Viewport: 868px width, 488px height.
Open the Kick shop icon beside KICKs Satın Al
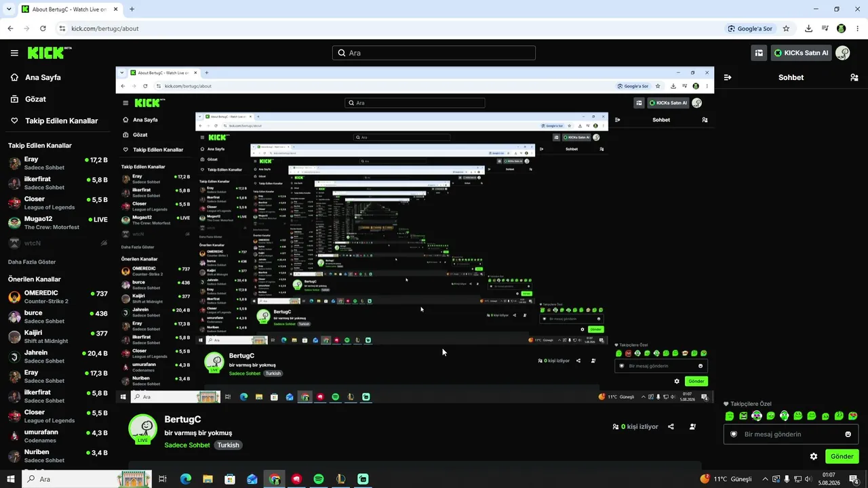point(759,53)
